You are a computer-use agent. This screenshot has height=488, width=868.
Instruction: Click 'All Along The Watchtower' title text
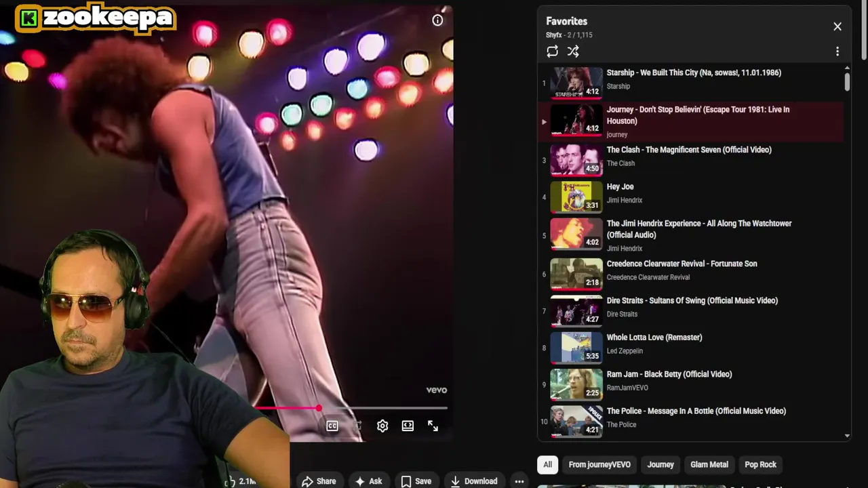[699, 229]
